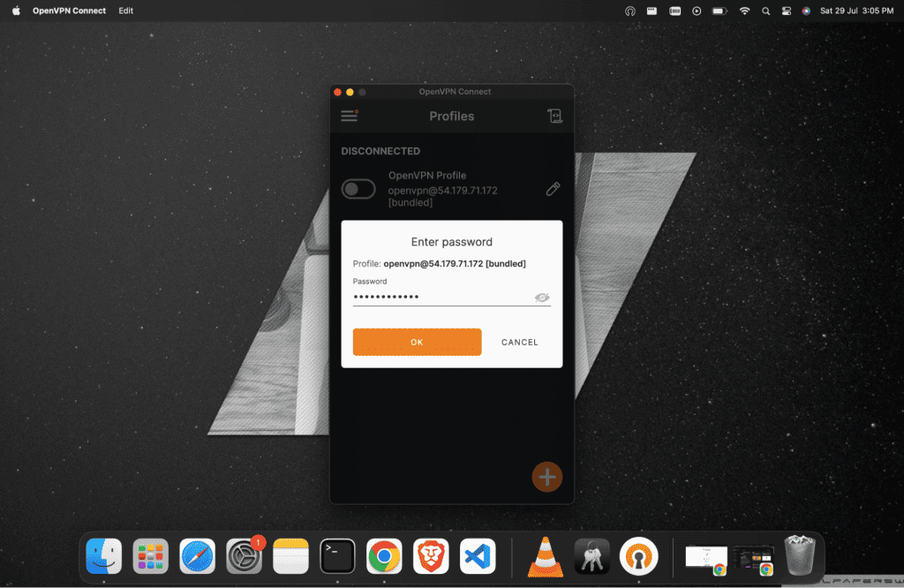Screen dimensions: 904x588
Task: Click the OpenVPN Profile name text
Action: tap(427, 175)
